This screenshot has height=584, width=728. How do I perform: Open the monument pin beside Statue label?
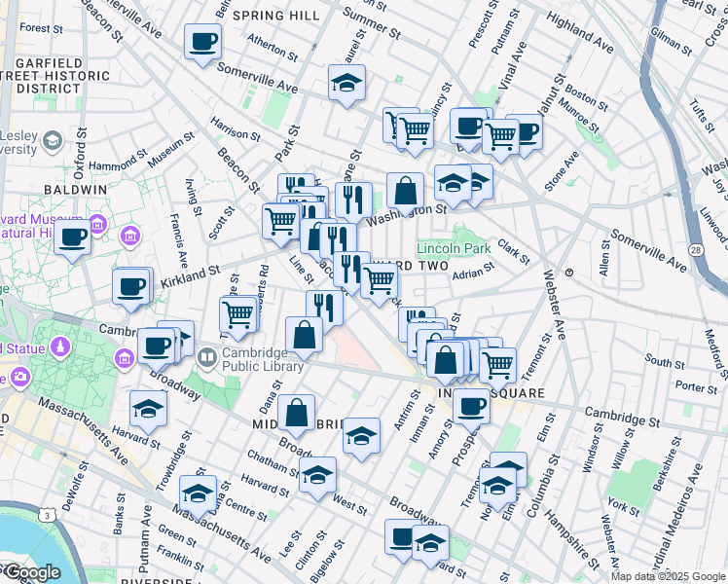[x=60, y=348]
